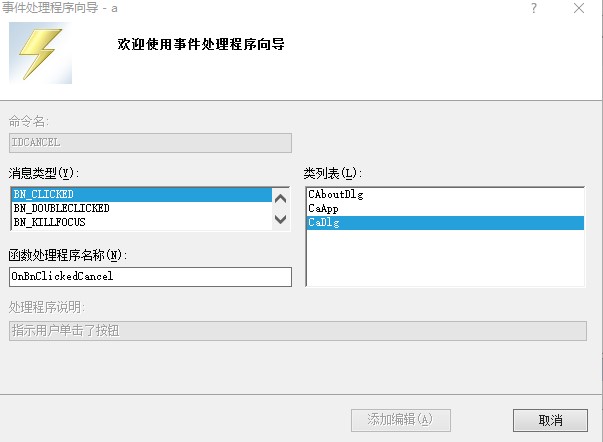This screenshot has height=442, width=603.
Task: Click the 类列表(L) label
Action: tap(331, 173)
